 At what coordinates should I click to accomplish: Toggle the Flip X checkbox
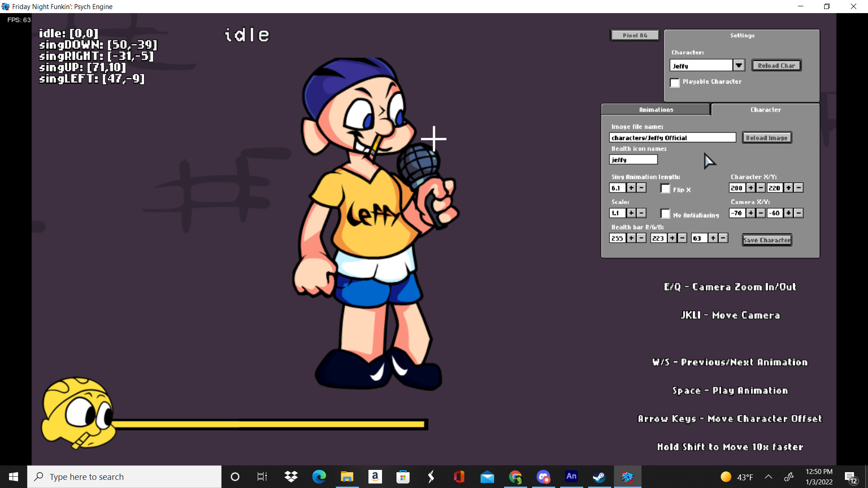click(665, 189)
